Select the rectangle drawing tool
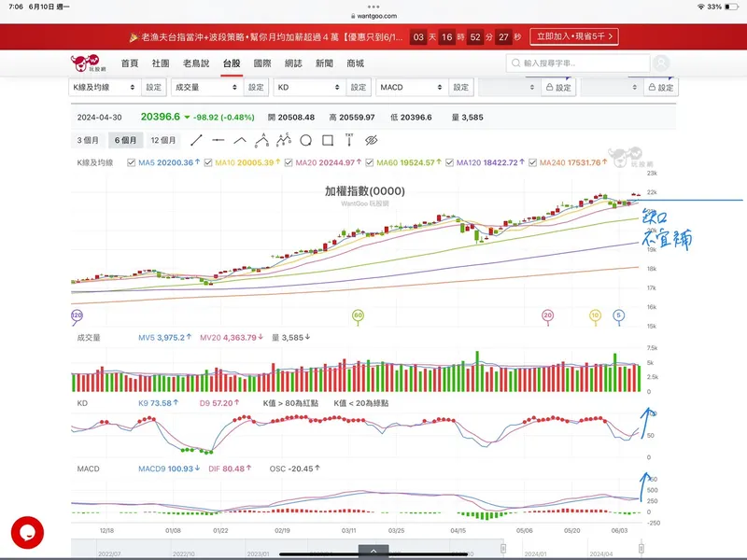The height and width of the screenshot is (560, 747). tap(328, 140)
